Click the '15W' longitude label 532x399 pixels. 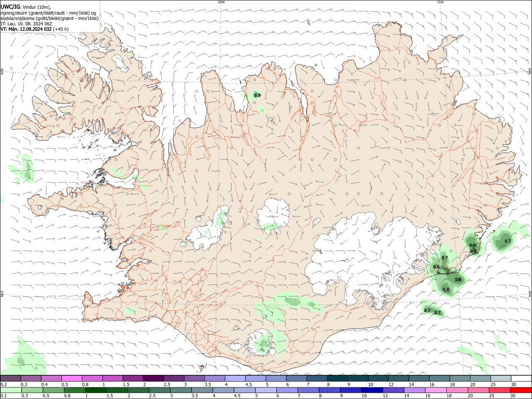pos(440,2)
